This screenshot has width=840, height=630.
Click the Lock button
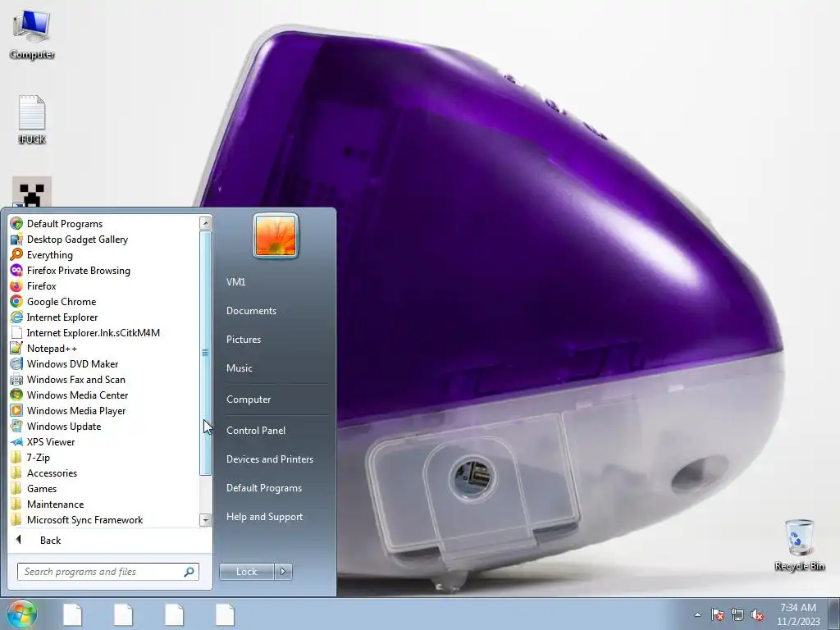(x=246, y=572)
